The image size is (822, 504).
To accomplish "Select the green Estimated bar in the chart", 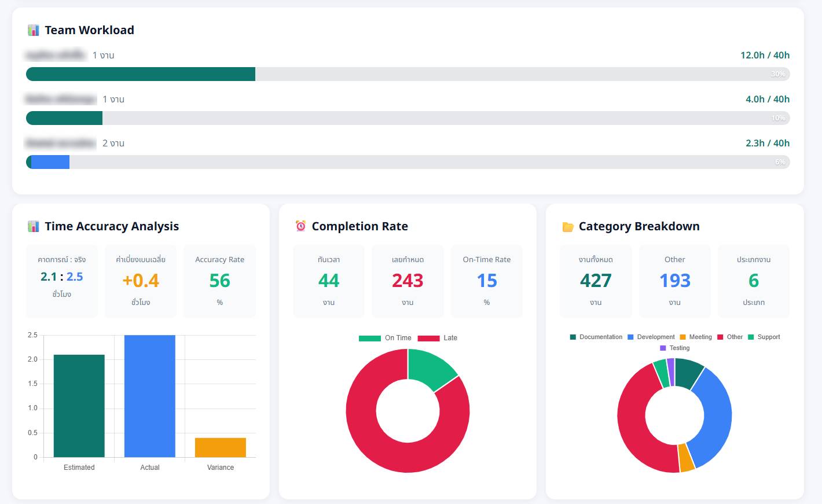I will tap(79, 406).
